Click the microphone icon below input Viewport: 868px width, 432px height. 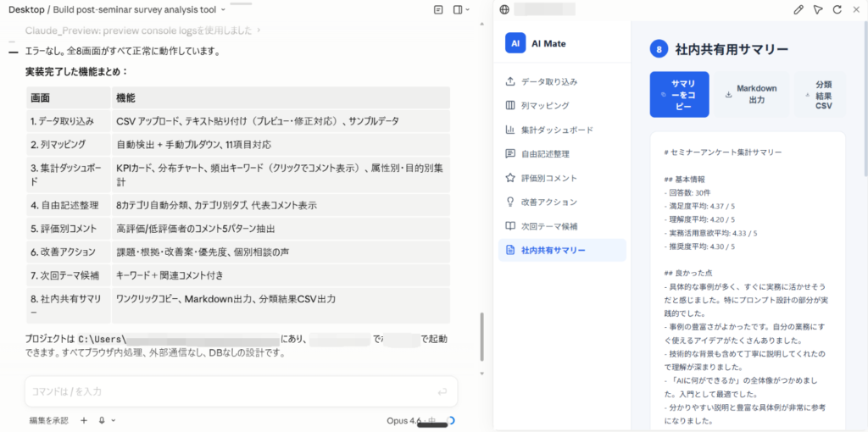pyautogui.click(x=102, y=420)
